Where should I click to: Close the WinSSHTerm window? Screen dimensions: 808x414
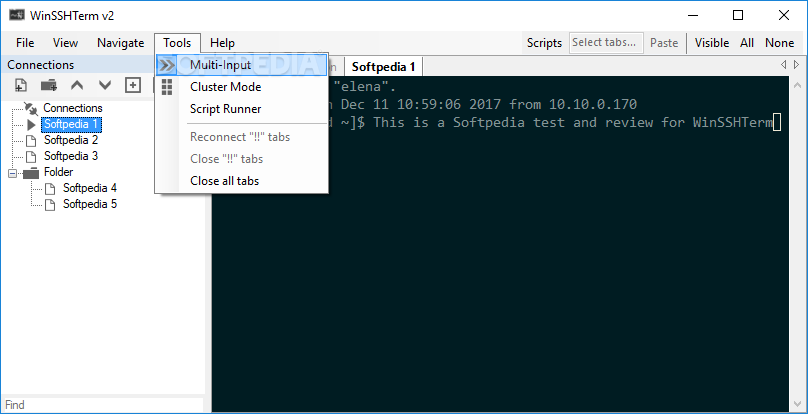784,15
